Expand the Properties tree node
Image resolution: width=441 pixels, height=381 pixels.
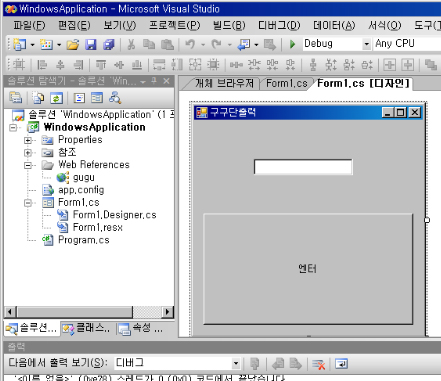28,140
